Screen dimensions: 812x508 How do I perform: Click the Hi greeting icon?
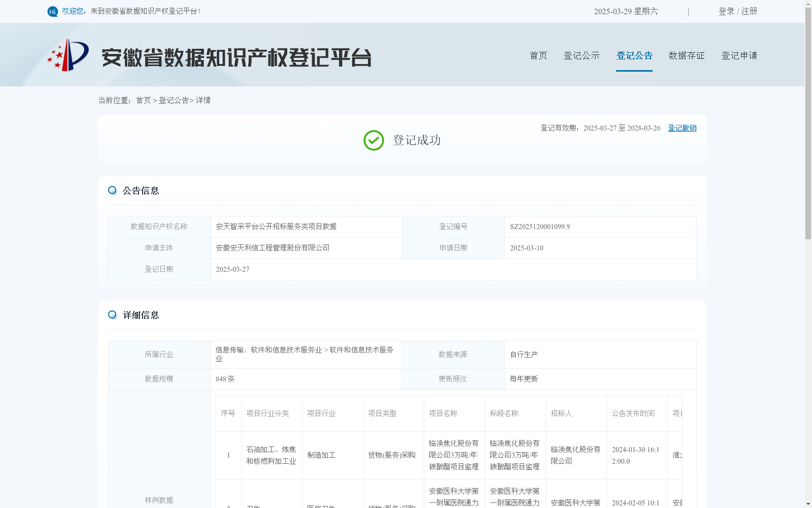pyautogui.click(x=53, y=12)
